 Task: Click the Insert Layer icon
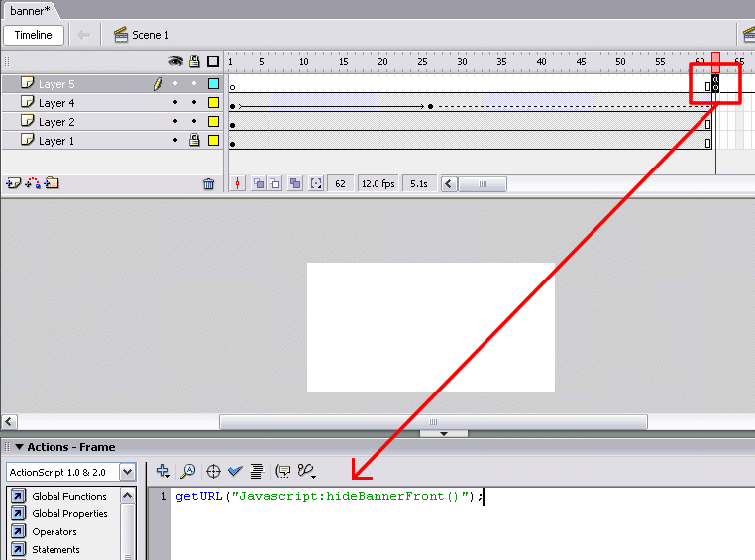[13, 183]
